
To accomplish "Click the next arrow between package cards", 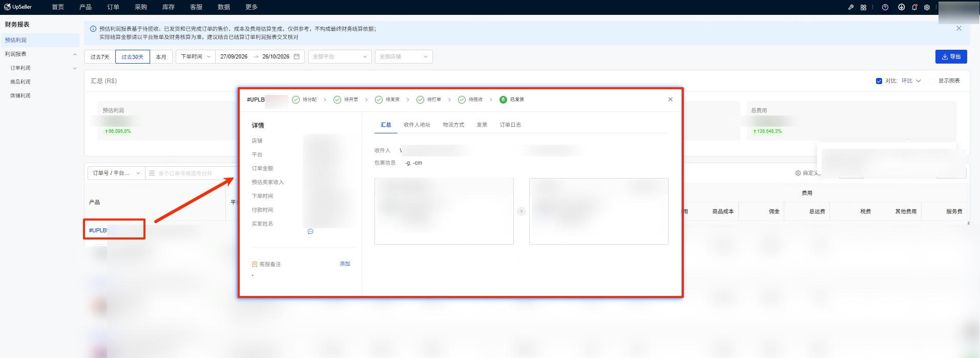I will point(522,211).
